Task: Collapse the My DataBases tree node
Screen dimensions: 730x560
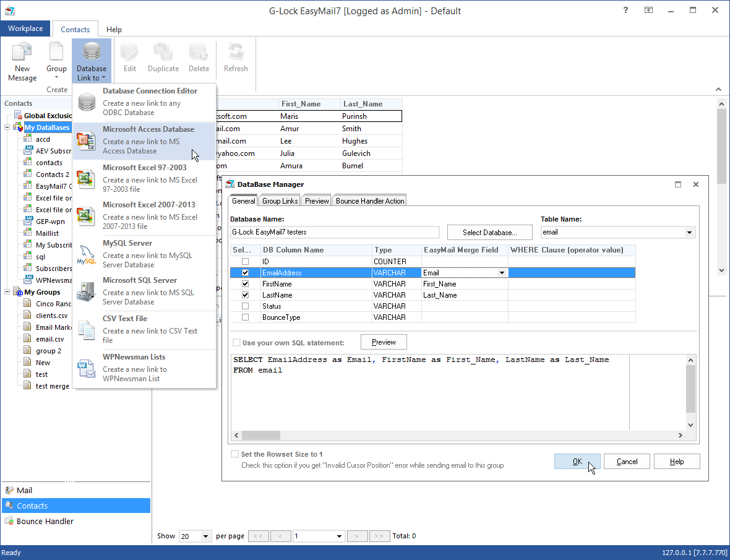Action: pyautogui.click(x=8, y=127)
